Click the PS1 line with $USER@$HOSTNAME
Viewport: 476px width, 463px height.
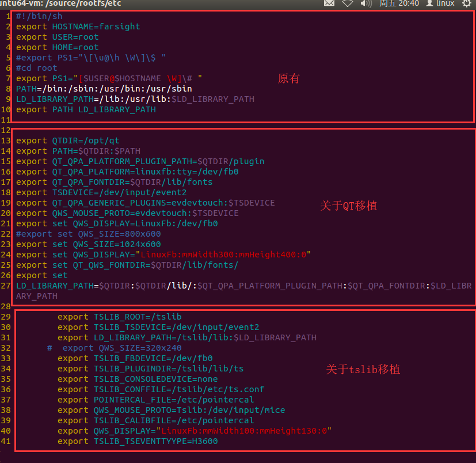point(109,78)
